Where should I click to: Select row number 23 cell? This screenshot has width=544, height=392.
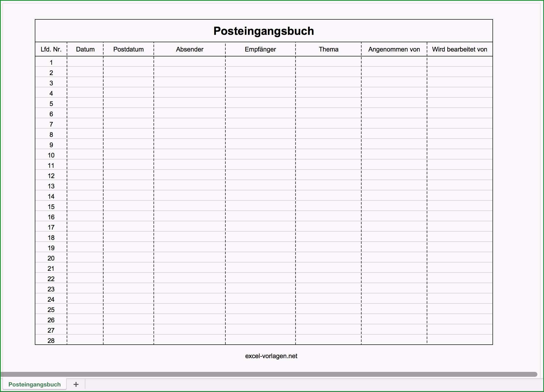[x=51, y=288]
